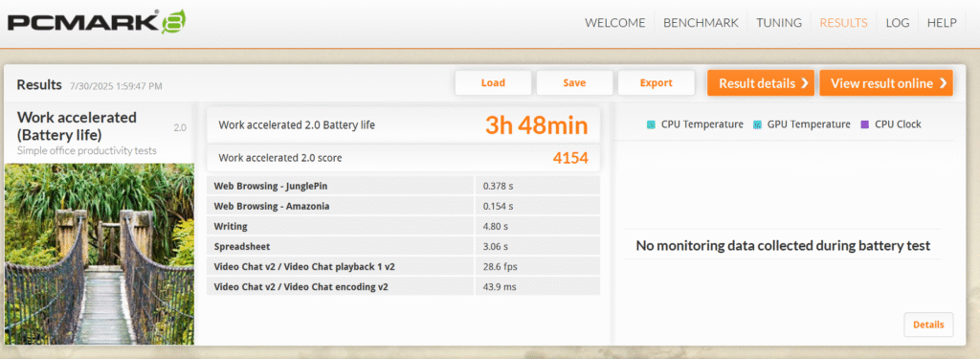Click the Save button
The height and width of the screenshot is (359, 980).
574,83
